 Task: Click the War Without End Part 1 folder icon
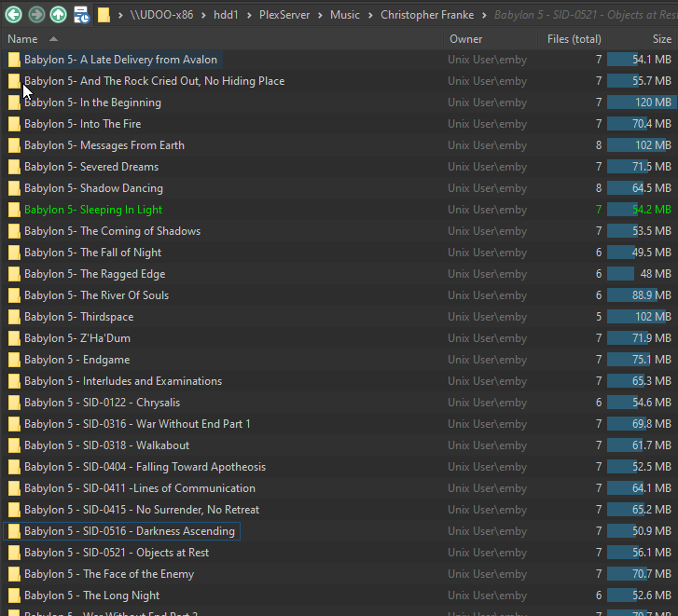coord(14,424)
